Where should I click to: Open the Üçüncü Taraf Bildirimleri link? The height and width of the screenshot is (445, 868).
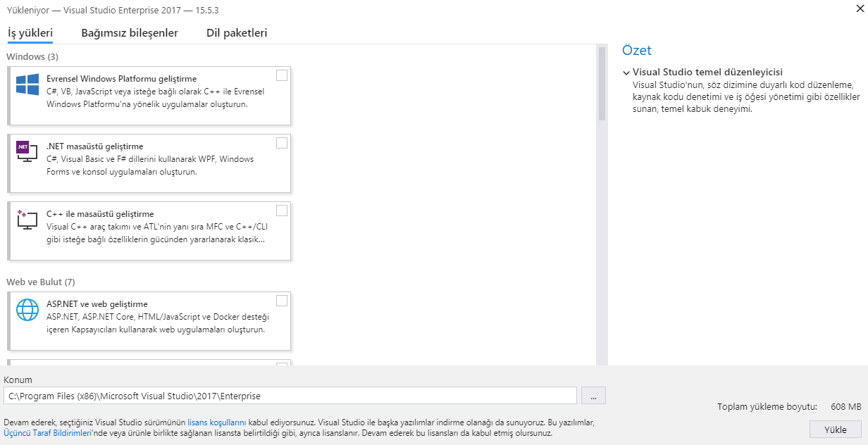coord(48,434)
